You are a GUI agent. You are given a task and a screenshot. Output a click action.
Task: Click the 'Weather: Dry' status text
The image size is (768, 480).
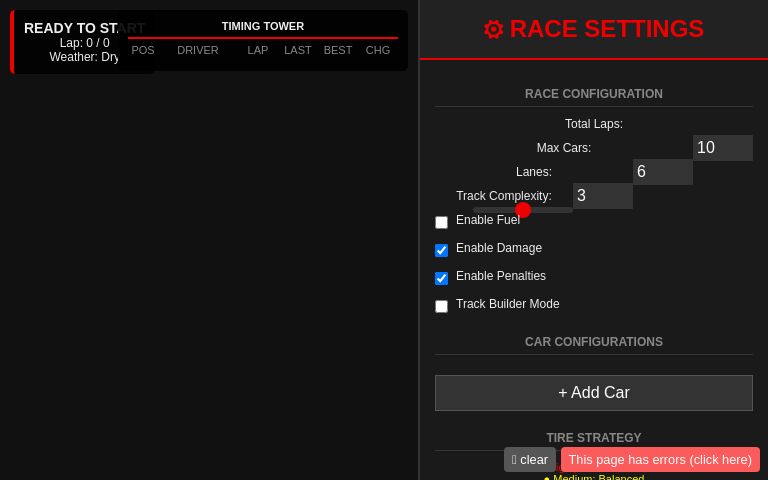click(x=84, y=57)
